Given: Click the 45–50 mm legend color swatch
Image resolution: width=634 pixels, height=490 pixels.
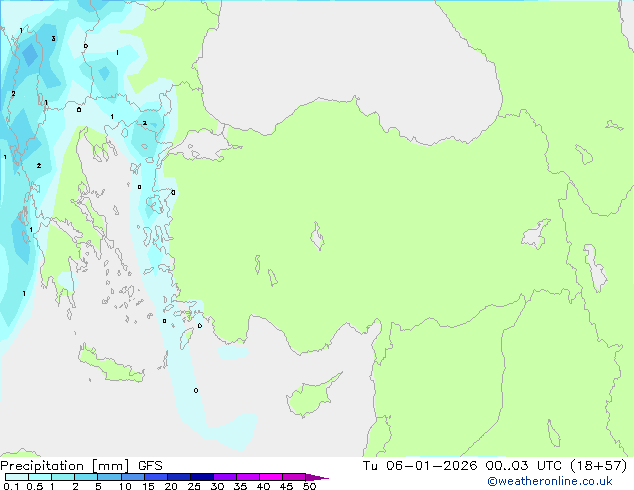Looking at the screenshot, I should [294, 477].
